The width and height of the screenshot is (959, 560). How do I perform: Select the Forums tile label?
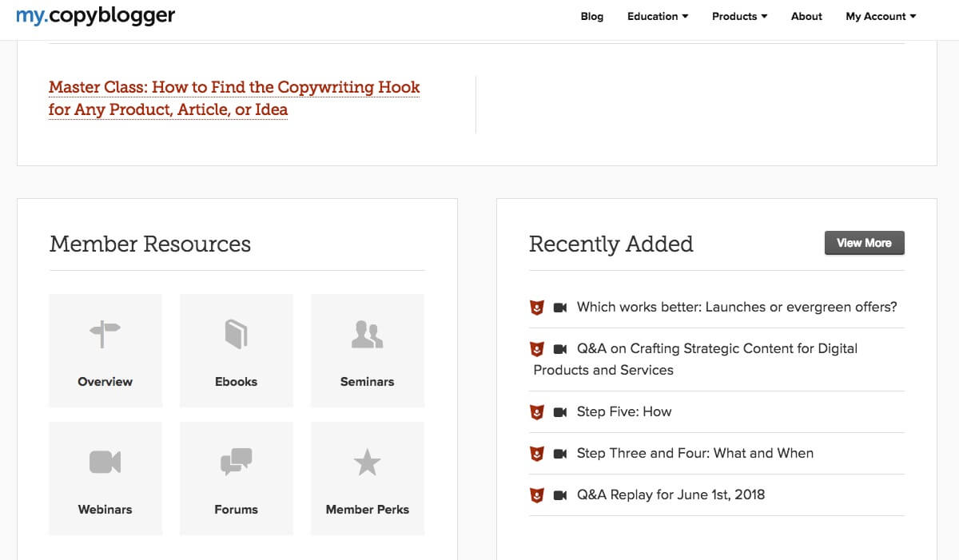click(x=236, y=509)
